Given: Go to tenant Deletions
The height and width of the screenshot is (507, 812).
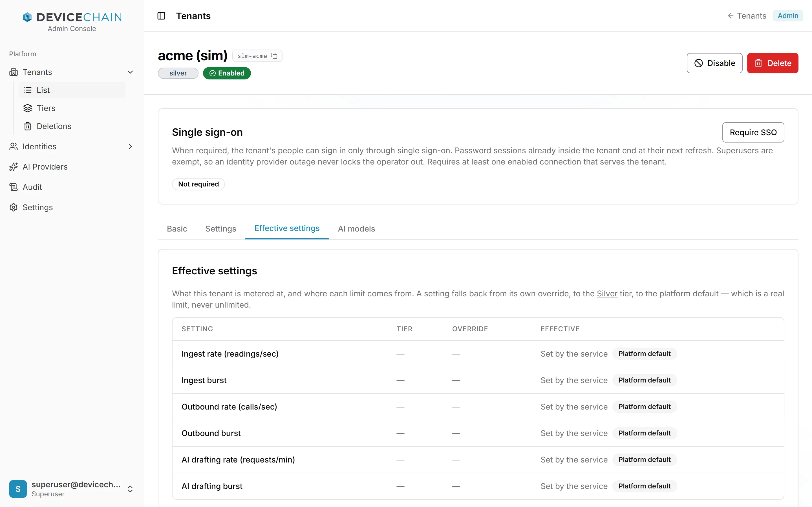Looking at the screenshot, I should [x=54, y=126].
